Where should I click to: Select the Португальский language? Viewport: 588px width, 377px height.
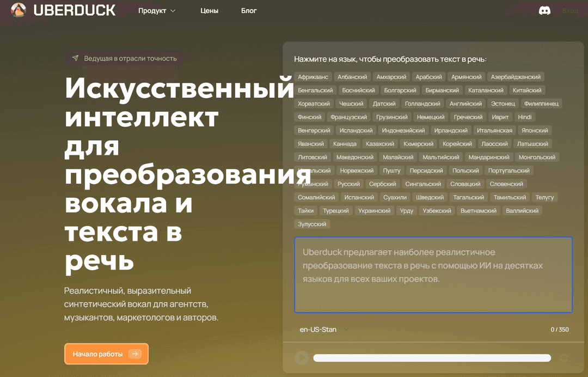509,171
